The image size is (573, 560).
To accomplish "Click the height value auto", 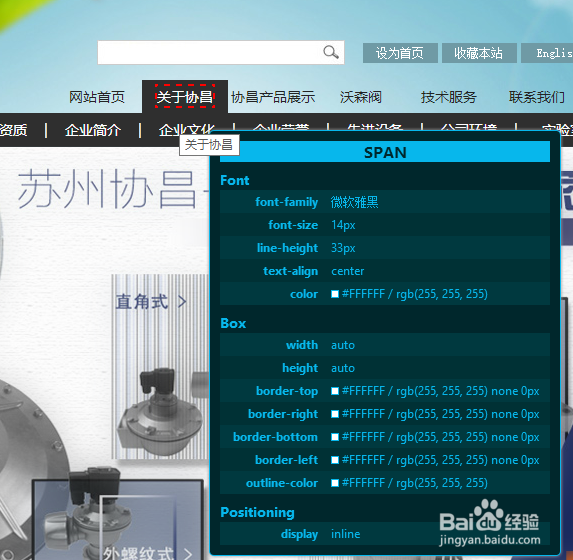I will tap(343, 368).
